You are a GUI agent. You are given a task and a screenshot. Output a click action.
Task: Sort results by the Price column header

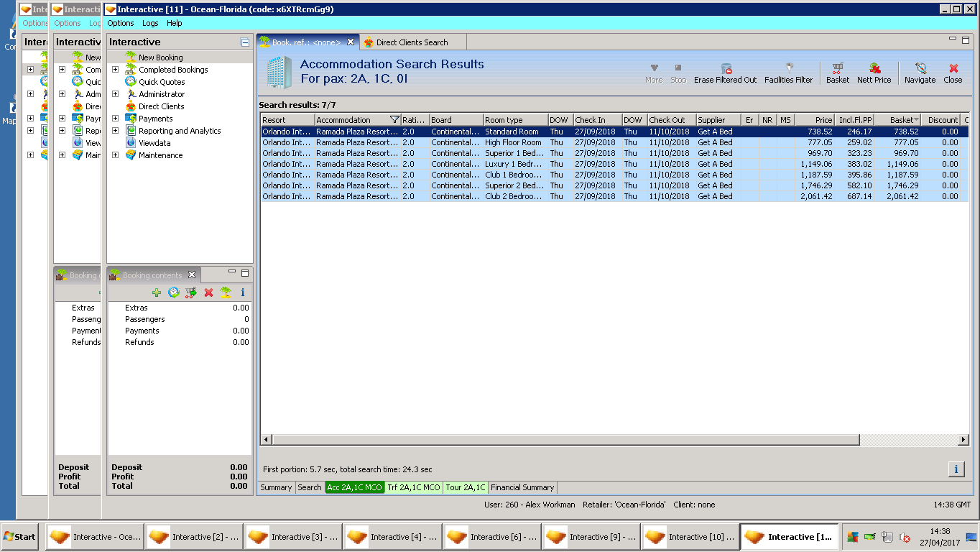(815, 120)
